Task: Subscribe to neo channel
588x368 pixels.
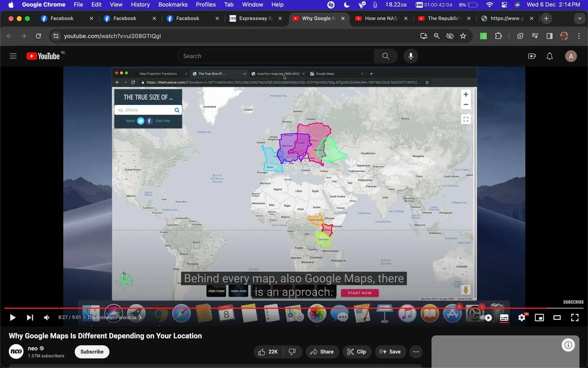Action: 92,352
